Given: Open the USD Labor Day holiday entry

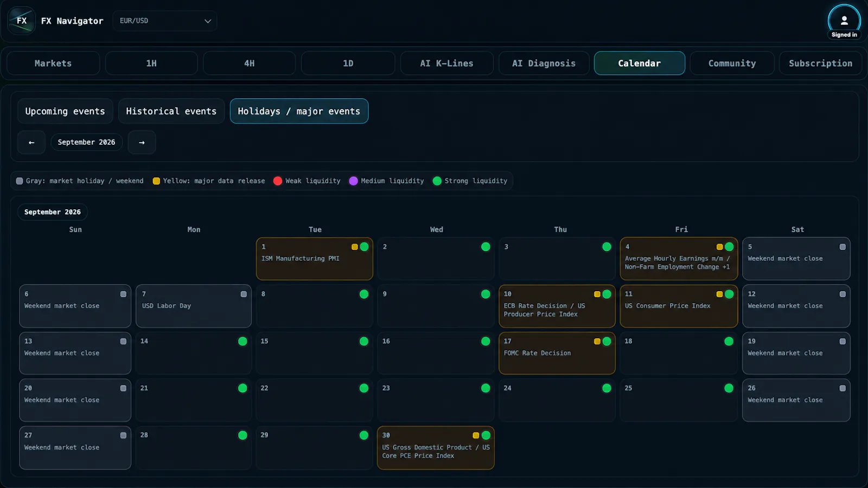Looking at the screenshot, I should [194, 306].
